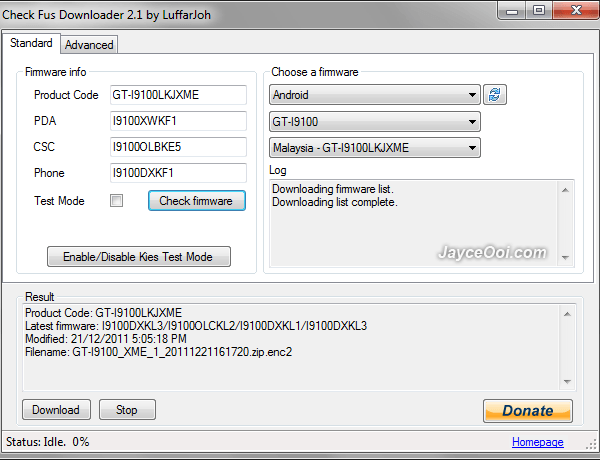The width and height of the screenshot is (600, 460).
Task: Click Enable/Disable Kies Test Mode button
Action: (x=139, y=256)
